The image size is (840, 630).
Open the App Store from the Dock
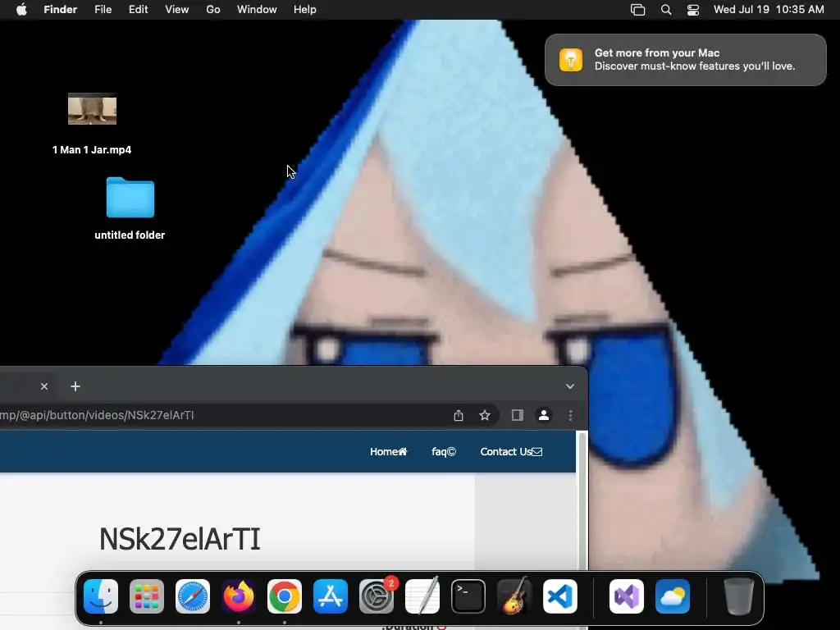pos(331,596)
